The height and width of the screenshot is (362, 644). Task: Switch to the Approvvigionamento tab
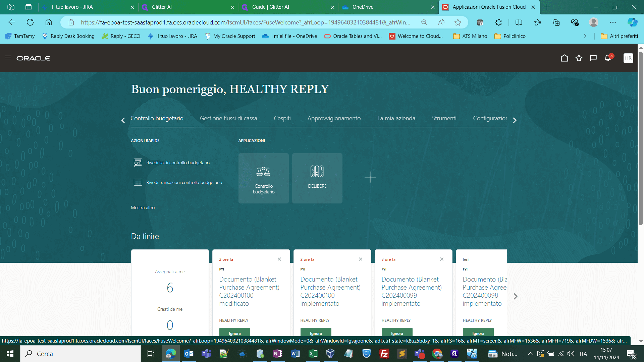(x=334, y=118)
